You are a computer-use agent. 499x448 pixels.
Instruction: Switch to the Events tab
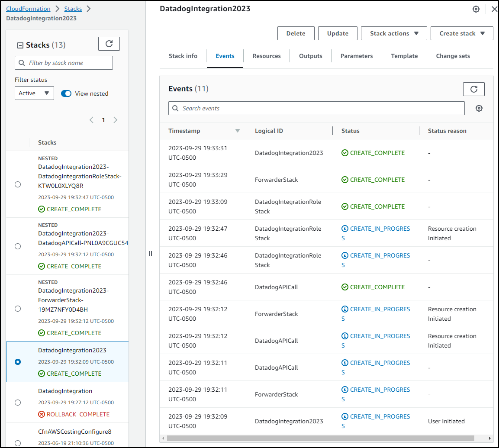[x=225, y=56]
